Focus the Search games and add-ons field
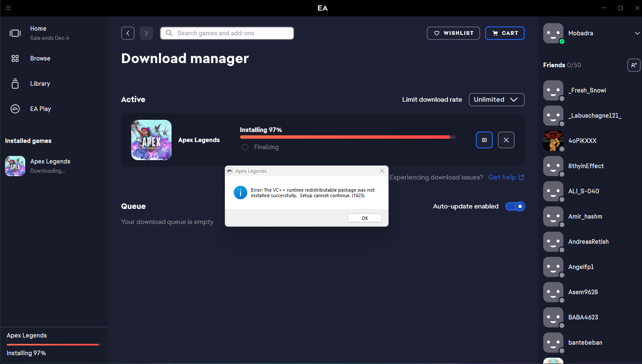Image resolution: width=642 pixels, height=364 pixels. [x=227, y=33]
